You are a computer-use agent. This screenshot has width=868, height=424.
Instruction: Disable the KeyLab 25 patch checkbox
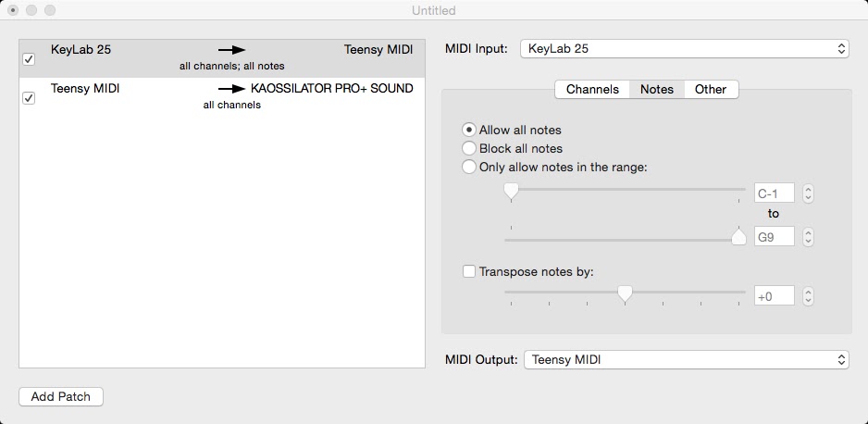coord(29,59)
